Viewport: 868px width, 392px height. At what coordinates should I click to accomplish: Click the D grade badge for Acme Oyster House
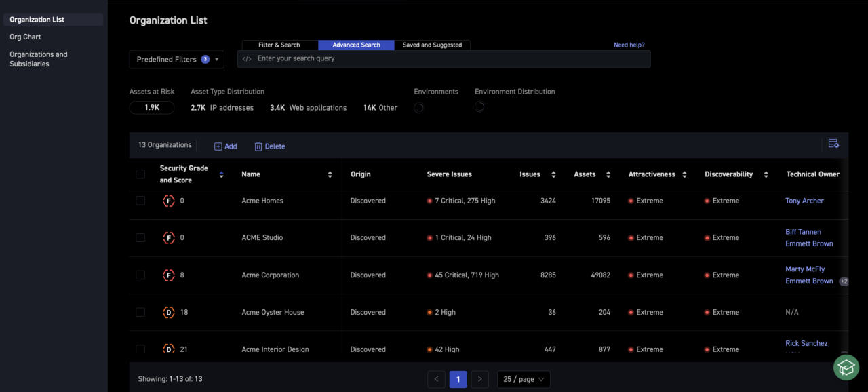(169, 313)
